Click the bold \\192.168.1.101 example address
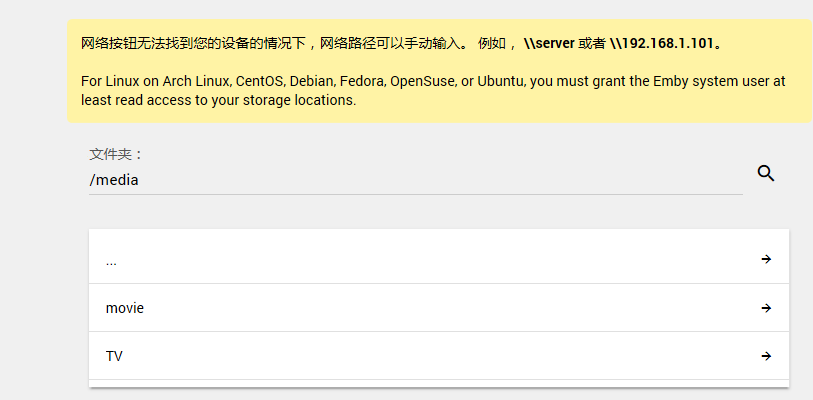Screen dimensions: 813x400 coord(662,43)
